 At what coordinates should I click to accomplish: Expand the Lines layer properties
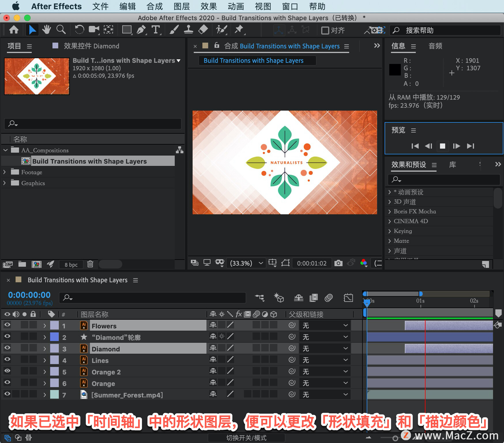coord(44,360)
